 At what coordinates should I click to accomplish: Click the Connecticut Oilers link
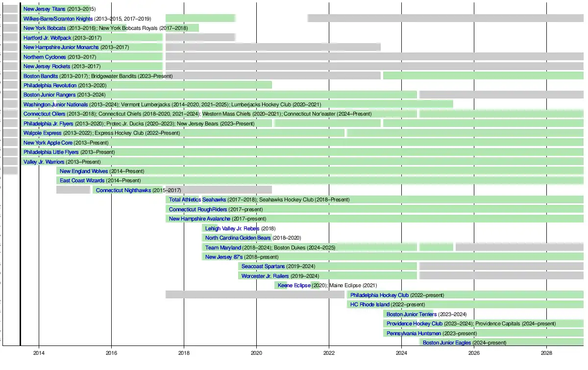[44, 114]
